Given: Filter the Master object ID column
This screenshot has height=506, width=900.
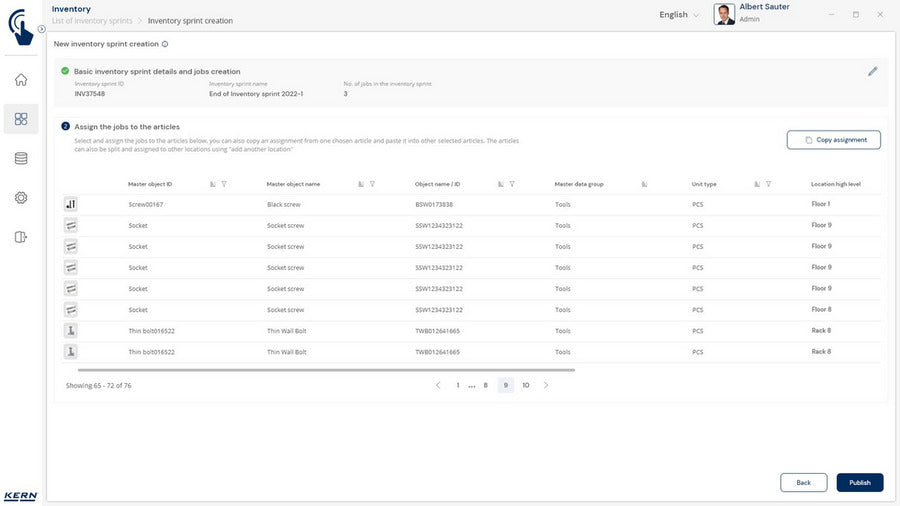Looking at the screenshot, I should pos(224,184).
